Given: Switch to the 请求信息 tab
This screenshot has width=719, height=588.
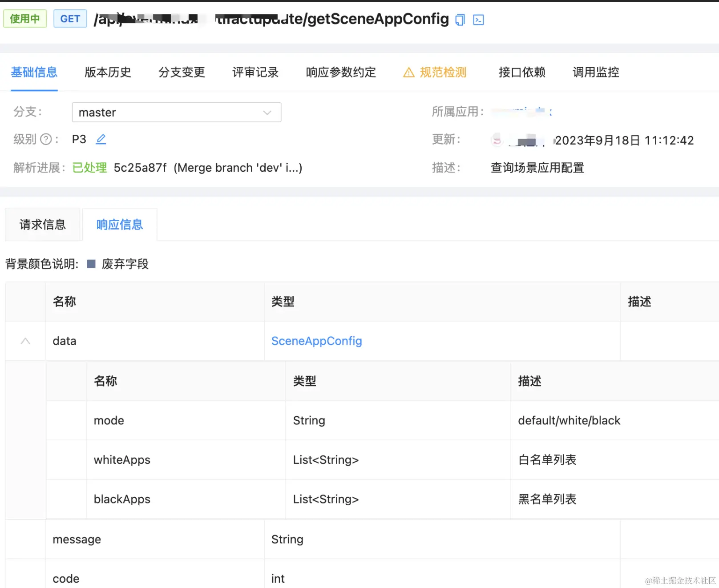Looking at the screenshot, I should click(43, 225).
